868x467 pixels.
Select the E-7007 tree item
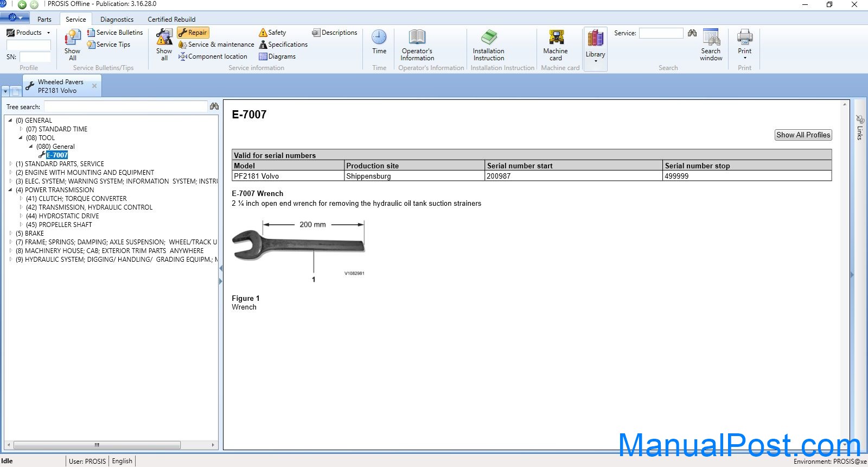point(57,155)
